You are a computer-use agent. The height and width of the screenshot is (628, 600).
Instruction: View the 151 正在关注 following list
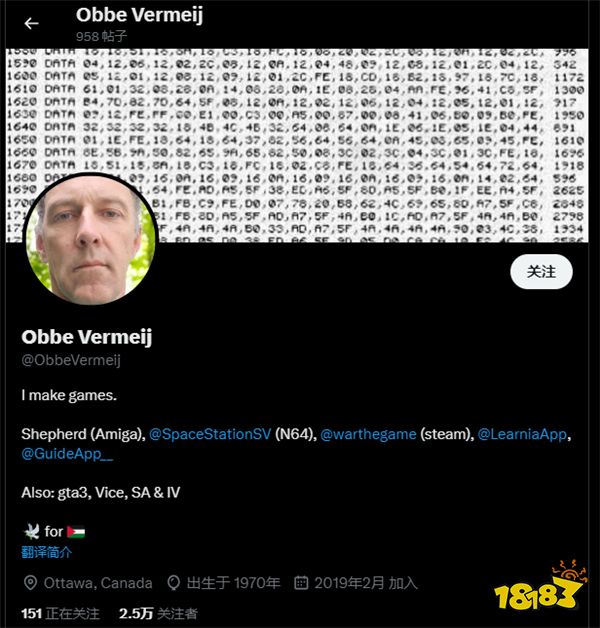(60, 614)
